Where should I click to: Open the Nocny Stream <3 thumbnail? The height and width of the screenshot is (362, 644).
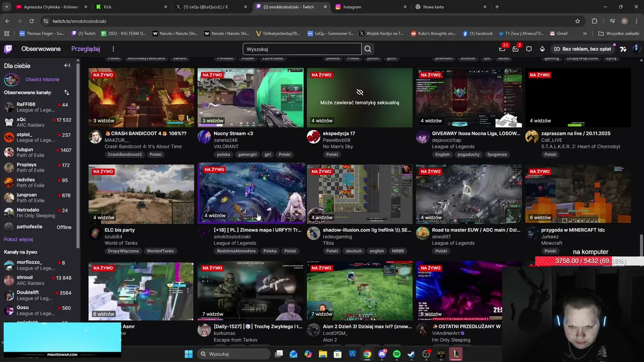click(x=251, y=98)
